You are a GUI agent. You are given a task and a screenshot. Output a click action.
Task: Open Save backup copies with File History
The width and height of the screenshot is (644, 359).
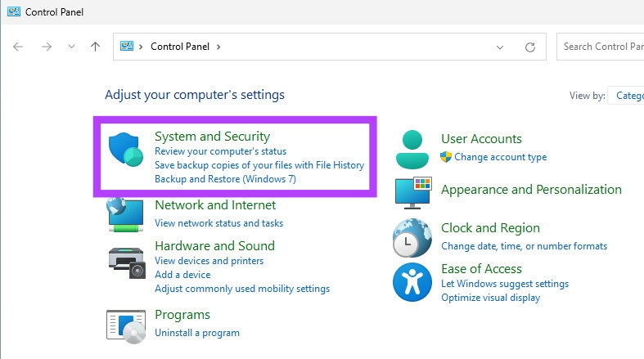(259, 165)
